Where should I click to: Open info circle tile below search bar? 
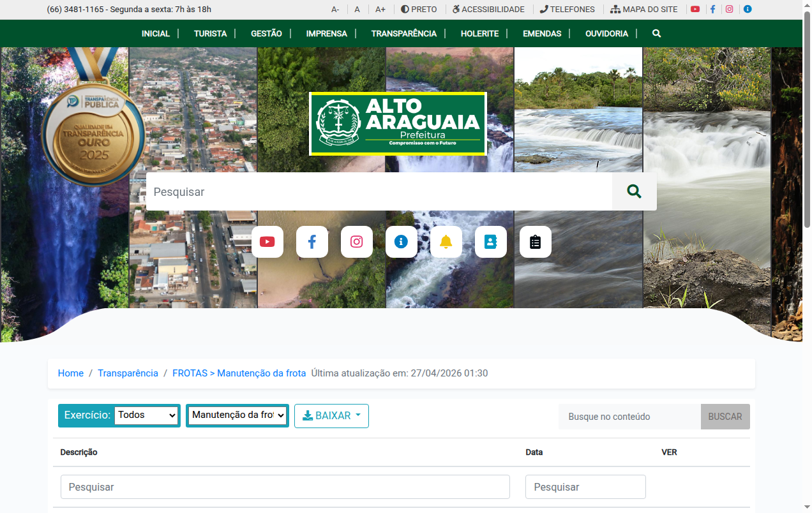pos(402,242)
